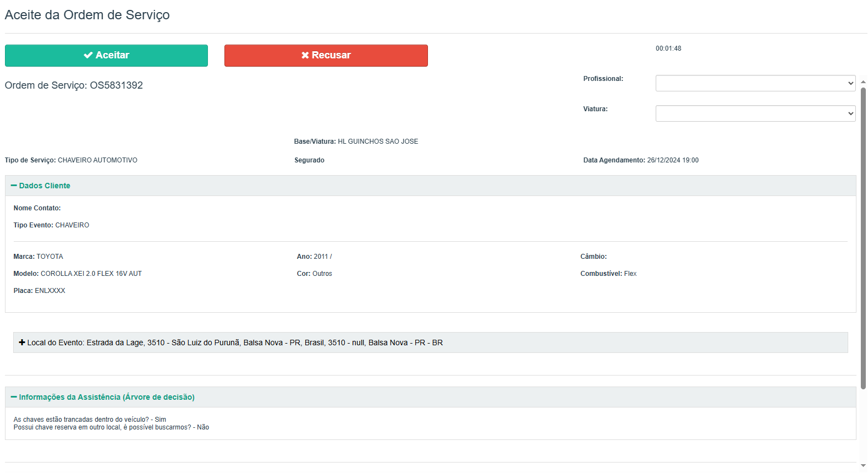
Task: Click the scrollbar up arrow
Action: pos(863,82)
